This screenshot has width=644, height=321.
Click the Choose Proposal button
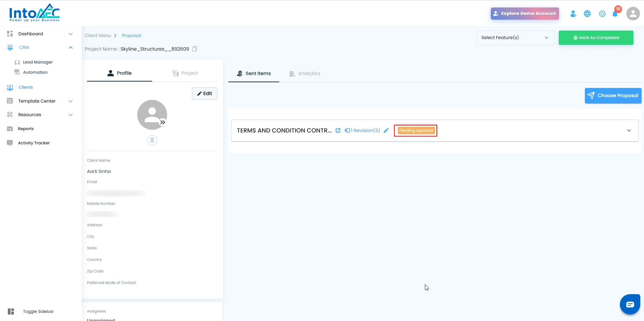click(613, 95)
